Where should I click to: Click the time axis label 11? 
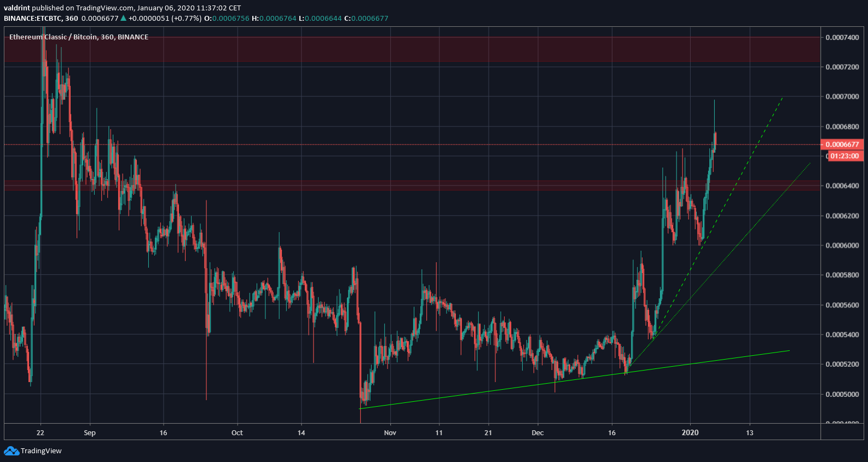439,432
